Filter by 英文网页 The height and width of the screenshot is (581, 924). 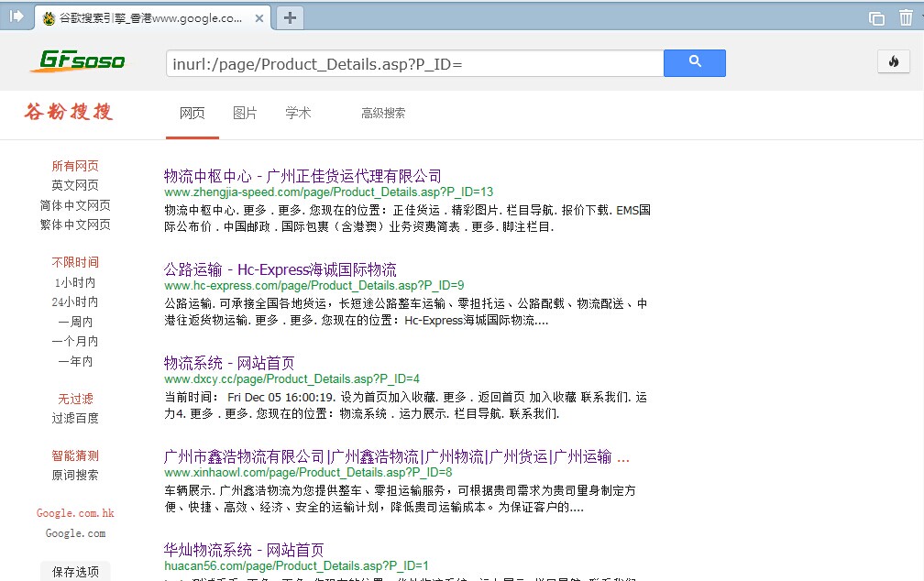[75, 186]
